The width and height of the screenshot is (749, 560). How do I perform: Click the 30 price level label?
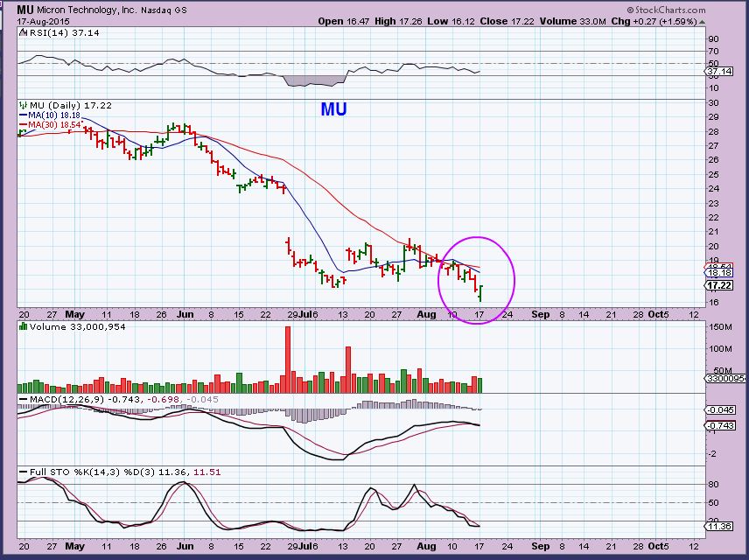[x=714, y=103]
